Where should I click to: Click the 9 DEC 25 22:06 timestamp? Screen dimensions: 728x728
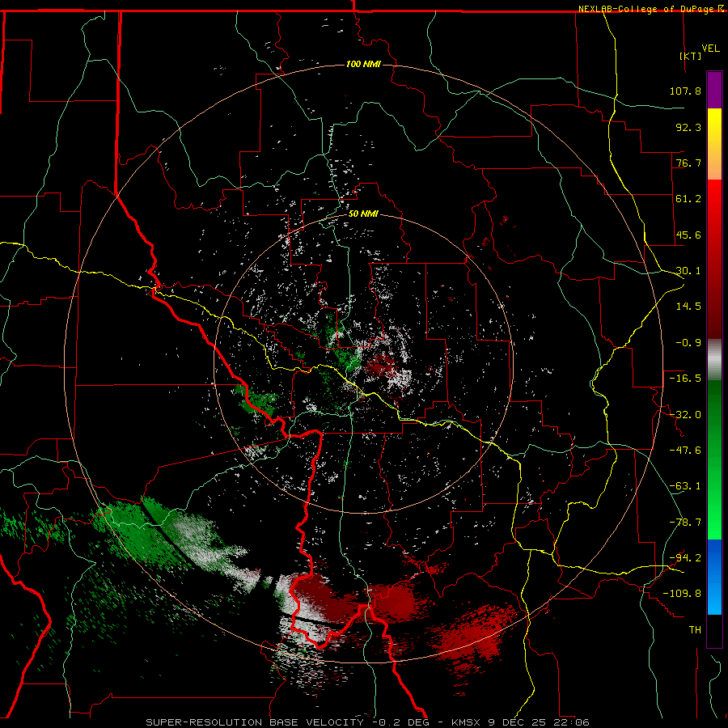[539, 722]
